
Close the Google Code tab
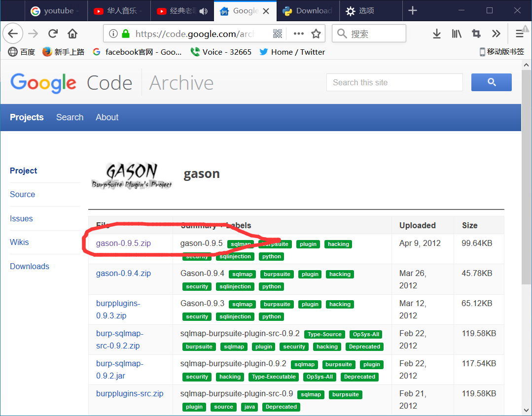[x=266, y=11]
